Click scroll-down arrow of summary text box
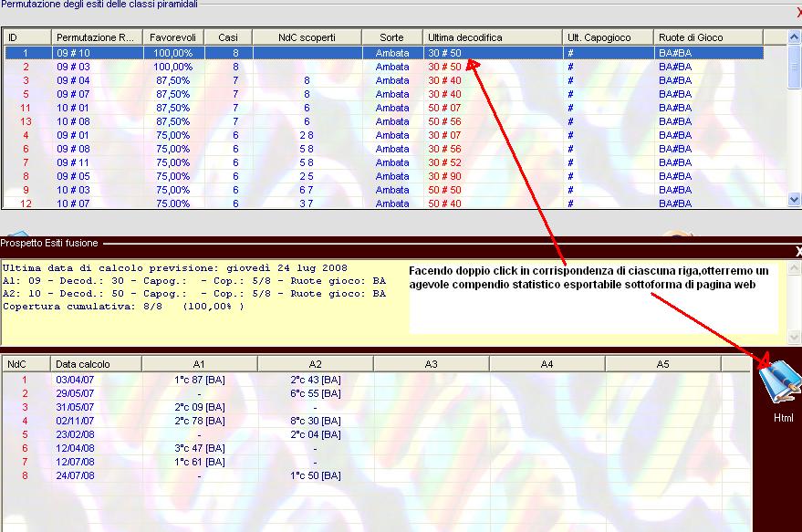Screen dimensions: 802x532 (795, 337)
